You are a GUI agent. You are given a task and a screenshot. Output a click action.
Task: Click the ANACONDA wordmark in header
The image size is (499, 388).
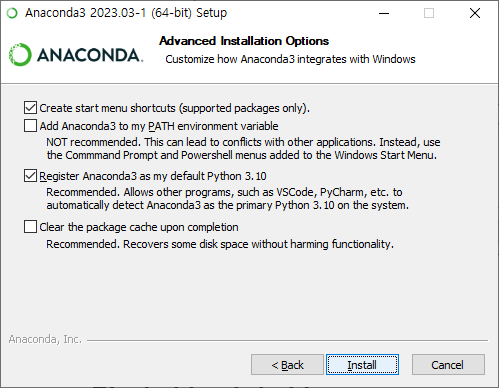point(90,55)
